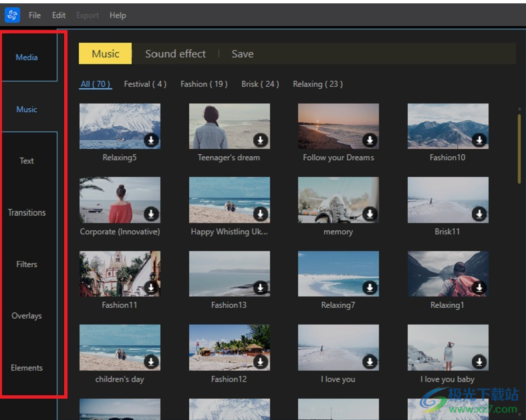Download the Brisk11 track
This screenshot has height=420, width=526.
479,214
